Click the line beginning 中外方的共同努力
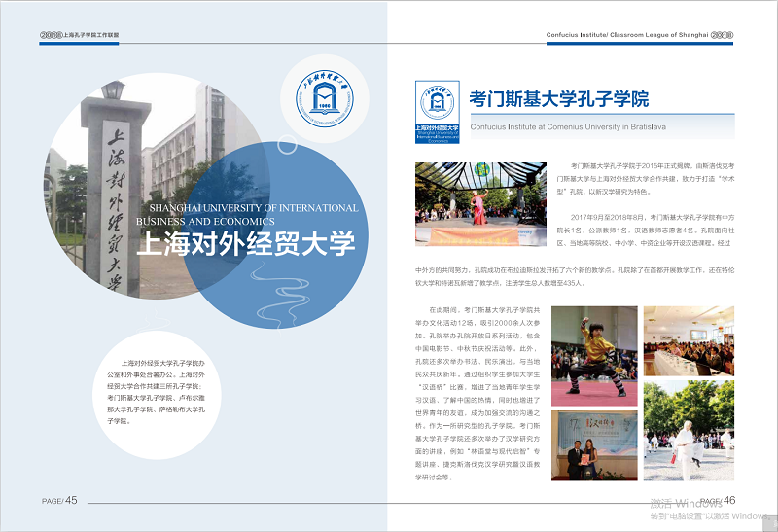 click(x=575, y=270)
